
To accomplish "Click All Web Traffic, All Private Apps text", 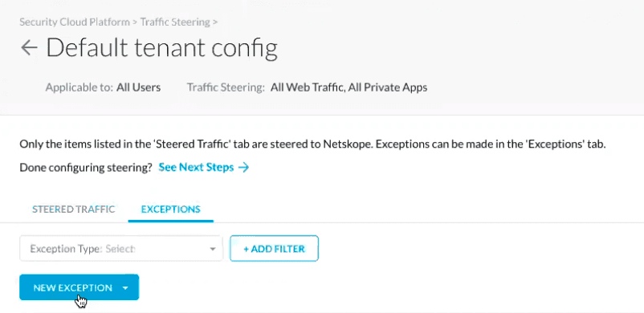I will (x=348, y=87).
